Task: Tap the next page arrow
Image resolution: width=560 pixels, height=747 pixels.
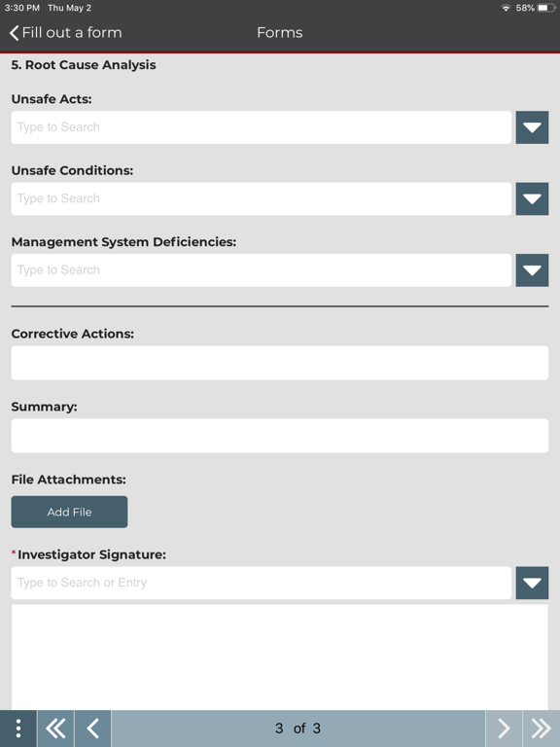Action: (504, 729)
